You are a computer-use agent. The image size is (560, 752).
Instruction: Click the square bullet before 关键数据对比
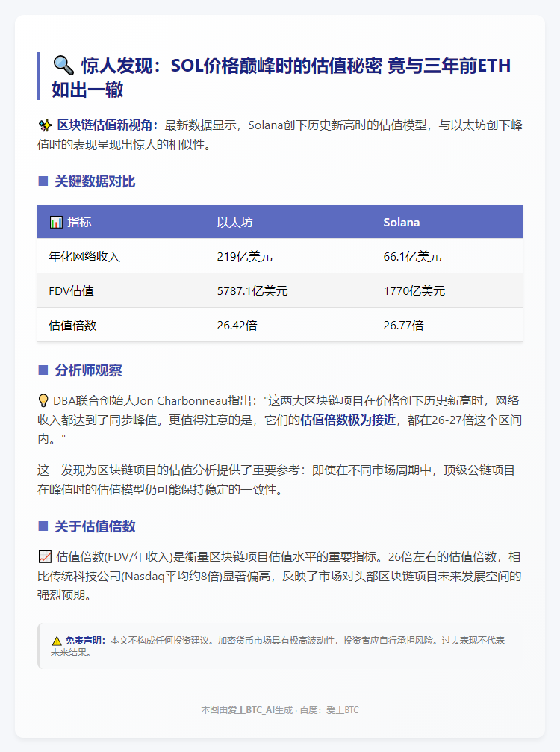point(43,181)
